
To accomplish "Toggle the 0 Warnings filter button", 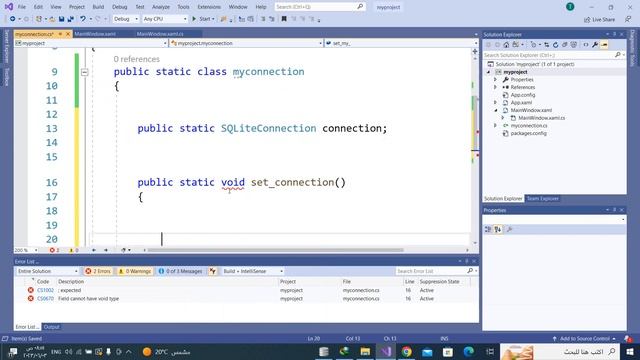I will coord(135,271).
